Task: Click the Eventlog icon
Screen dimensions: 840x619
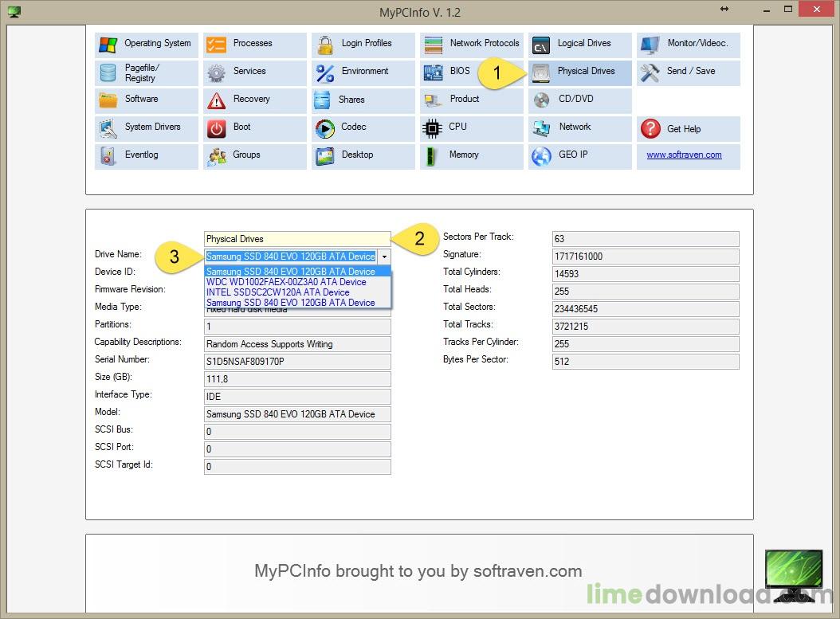Action: click(x=108, y=156)
